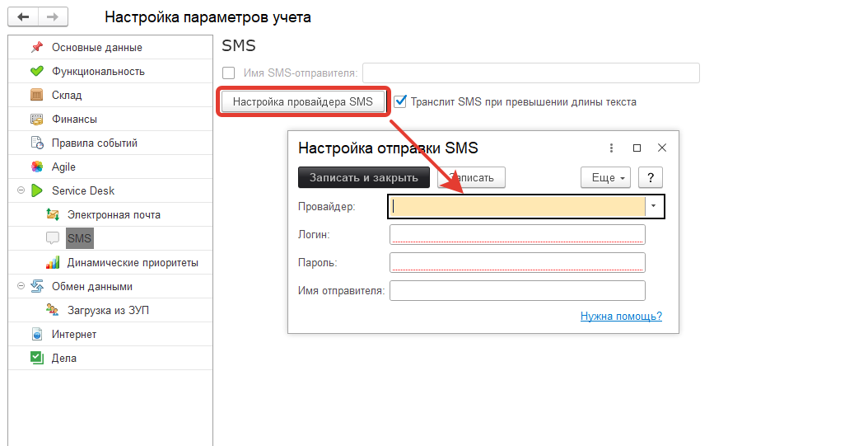Click the green checkmark icon beside Функциональность

[x=36, y=71]
